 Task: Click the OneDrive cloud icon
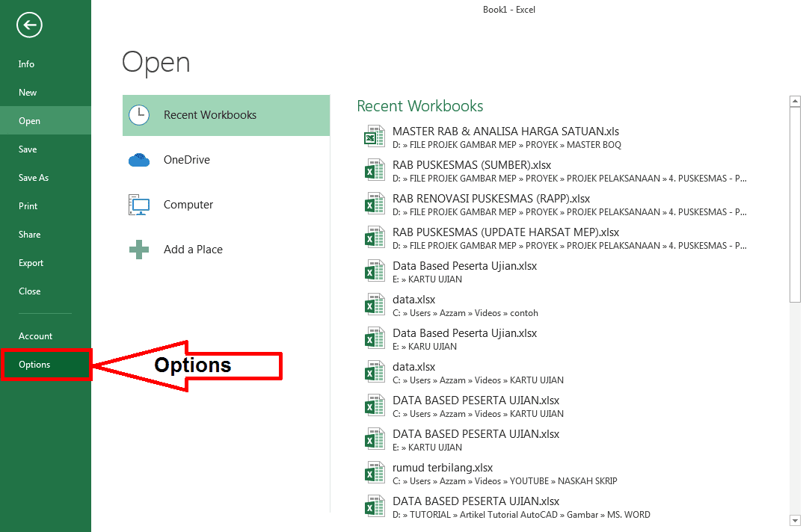click(x=139, y=159)
